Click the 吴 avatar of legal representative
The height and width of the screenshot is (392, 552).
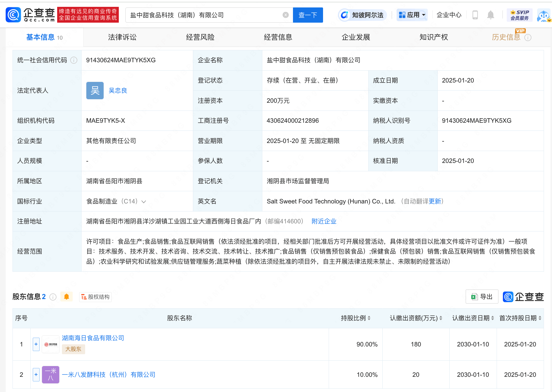point(95,91)
